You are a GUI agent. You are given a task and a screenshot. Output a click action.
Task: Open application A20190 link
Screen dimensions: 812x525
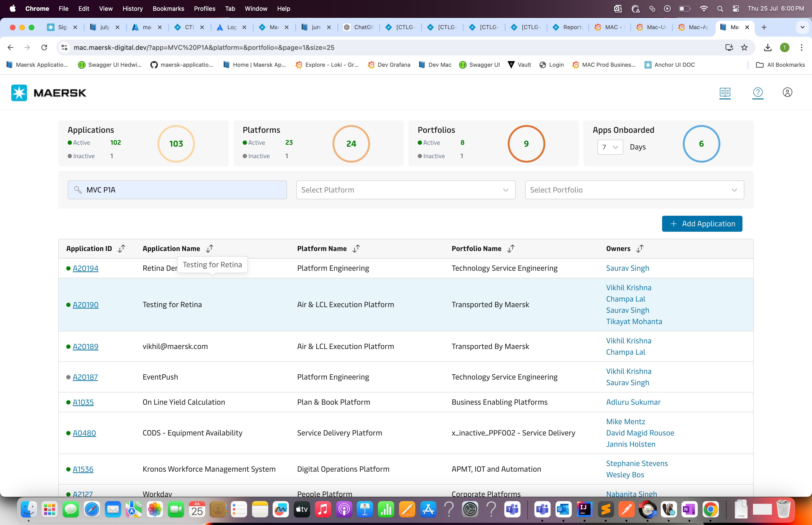tap(86, 305)
